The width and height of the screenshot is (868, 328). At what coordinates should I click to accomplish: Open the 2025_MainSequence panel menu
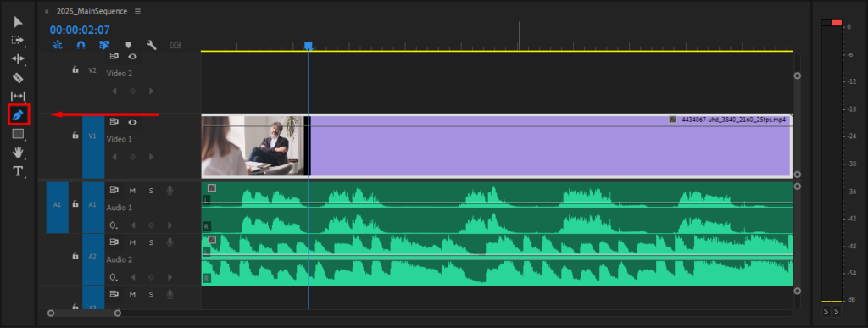[138, 11]
